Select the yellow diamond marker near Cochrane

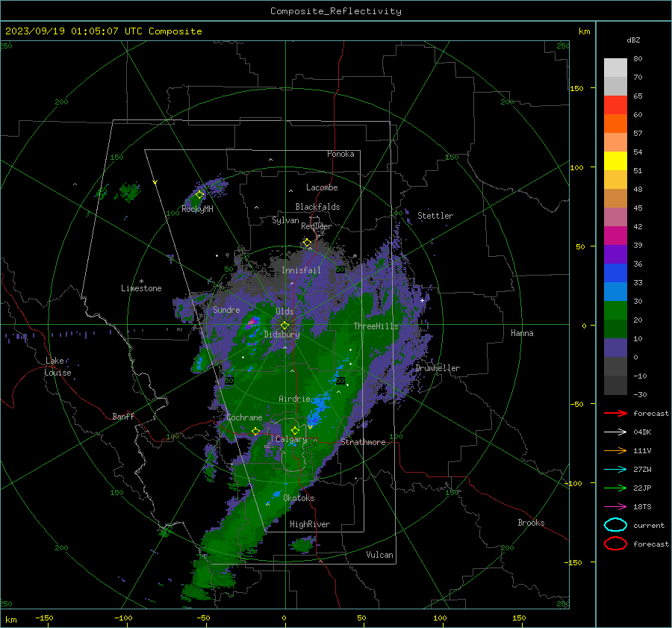(x=256, y=431)
